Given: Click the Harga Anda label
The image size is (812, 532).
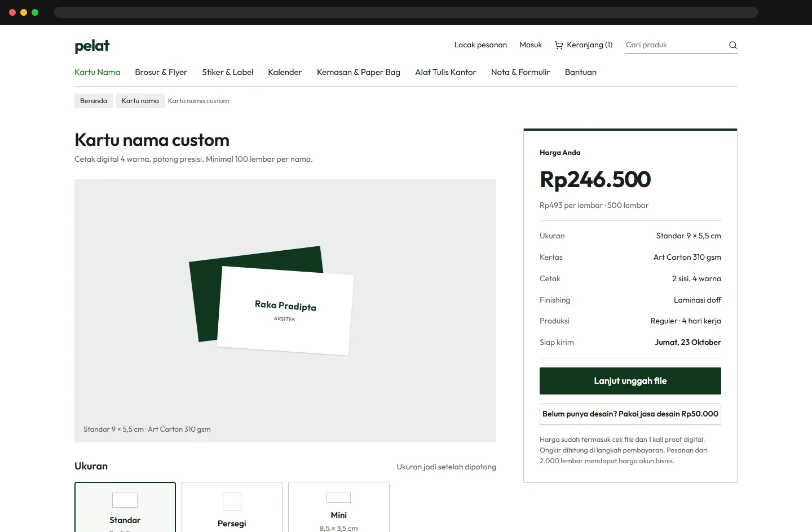Looking at the screenshot, I should point(560,152).
